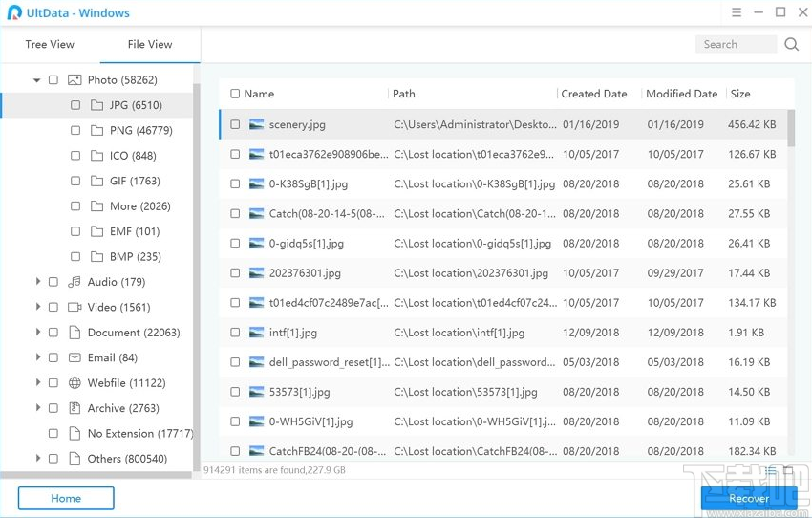Click the More folder icon
This screenshot has height=518, width=812.
(96, 206)
